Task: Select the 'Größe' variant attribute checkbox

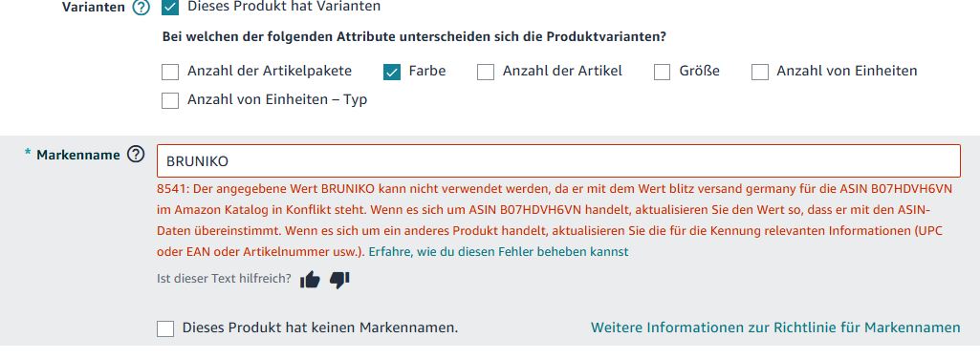Action: [x=663, y=72]
